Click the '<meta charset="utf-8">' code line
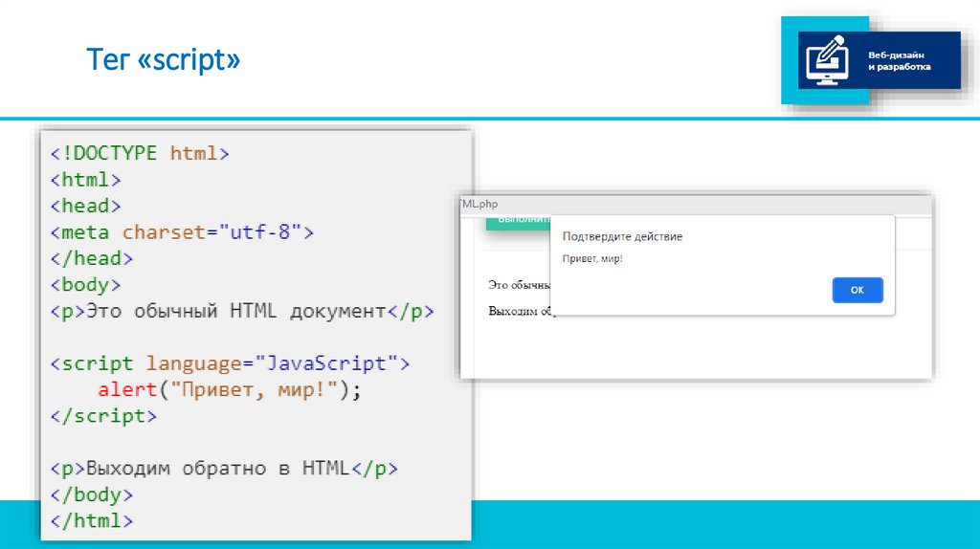 pyautogui.click(x=182, y=232)
